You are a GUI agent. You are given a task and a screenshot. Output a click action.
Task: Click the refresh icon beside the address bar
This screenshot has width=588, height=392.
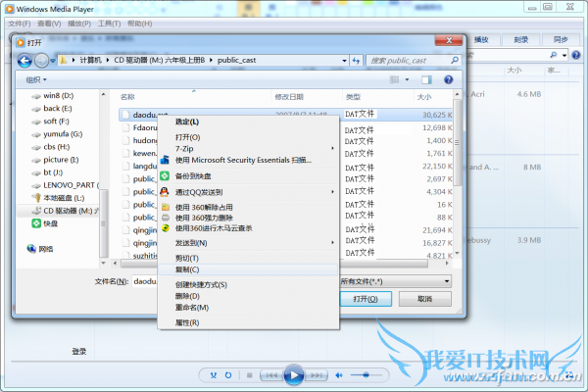pos(356,61)
